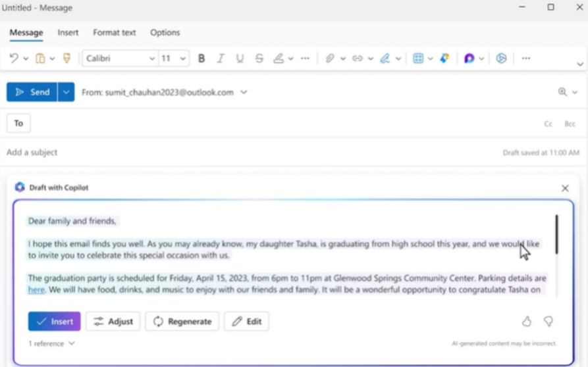
Task: Click the Attach file paperclip icon
Action: pos(330,59)
